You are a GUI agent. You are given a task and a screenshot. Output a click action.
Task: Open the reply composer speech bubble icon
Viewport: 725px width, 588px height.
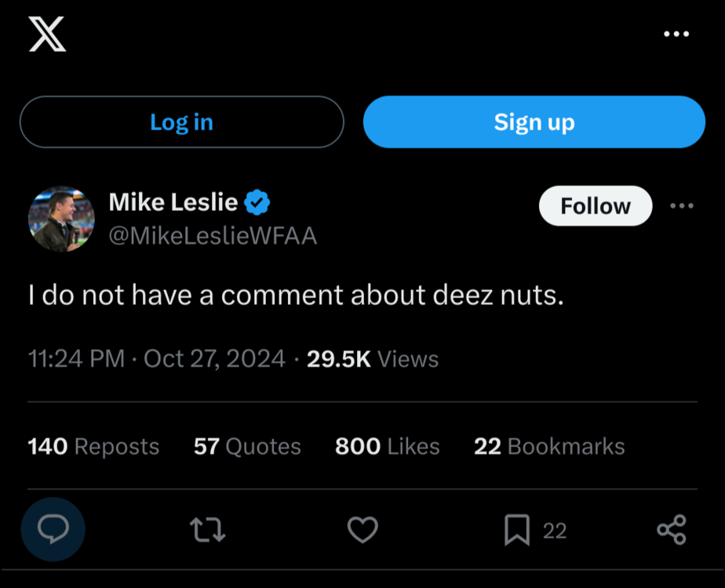(53, 529)
